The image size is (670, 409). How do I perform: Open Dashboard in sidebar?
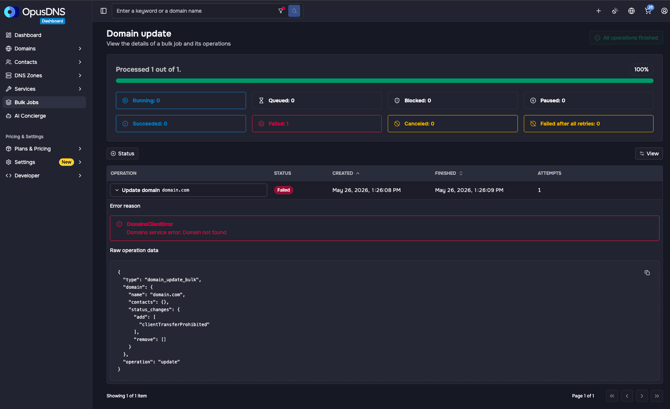[44, 35]
